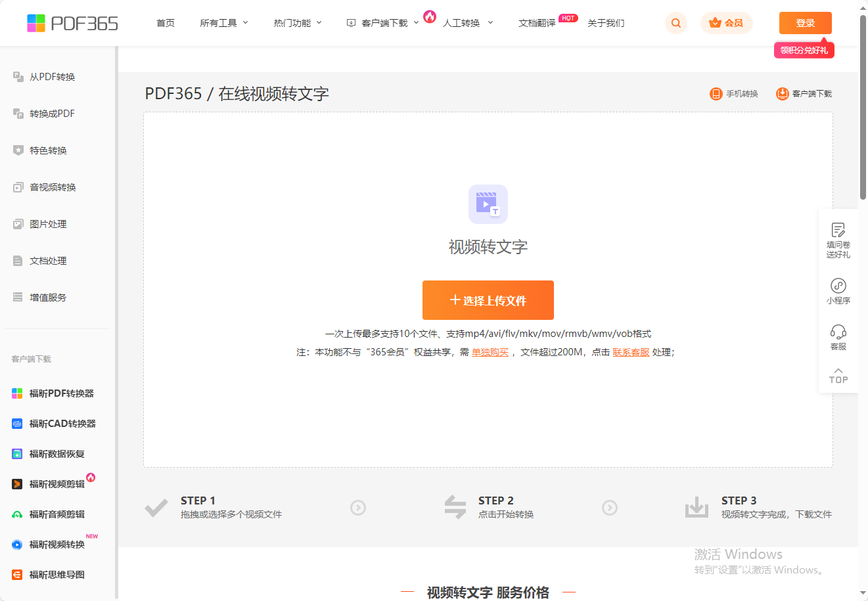Click 选择上传文件 upload button
The width and height of the screenshot is (868, 601).
point(488,300)
